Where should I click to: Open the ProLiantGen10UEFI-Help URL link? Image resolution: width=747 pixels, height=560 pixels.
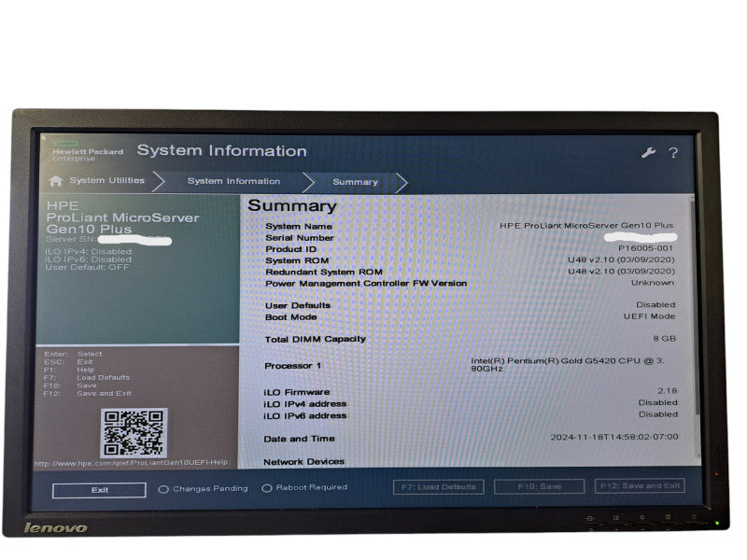click(131, 462)
